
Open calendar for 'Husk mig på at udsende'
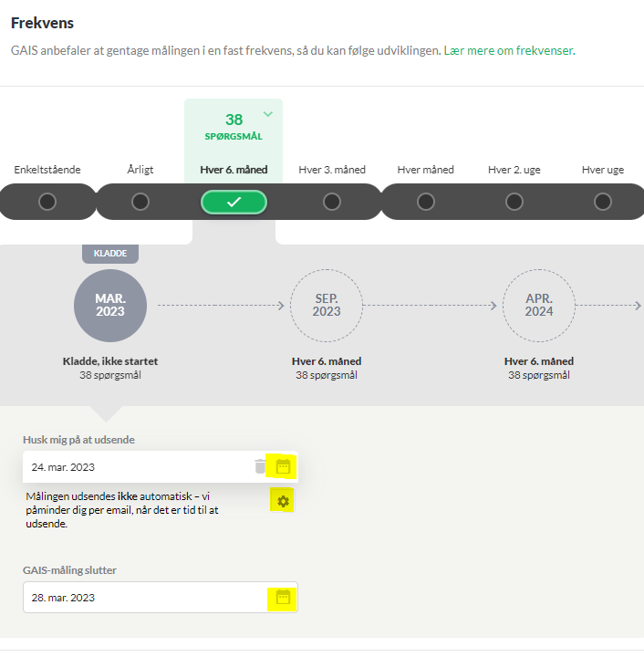click(283, 466)
